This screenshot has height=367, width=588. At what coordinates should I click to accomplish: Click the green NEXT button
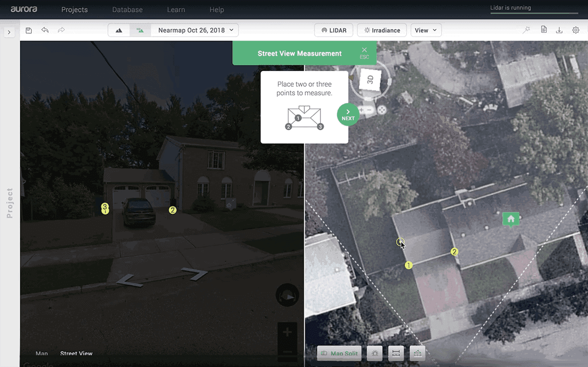pos(348,115)
